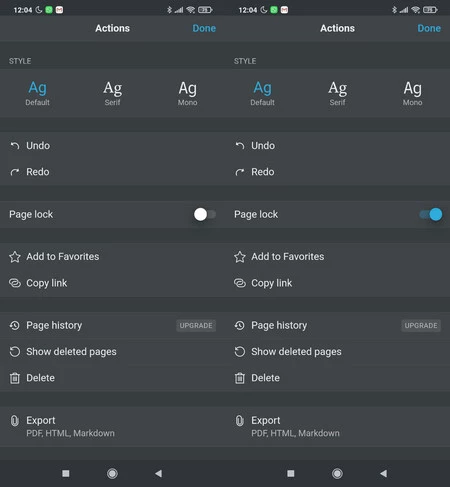Tap the Android home circle in left navbar

pos(112,473)
